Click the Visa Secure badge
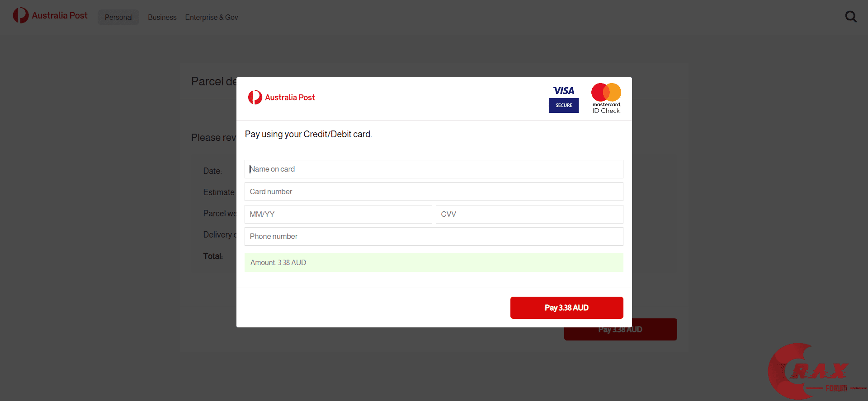The height and width of the screenshot is (401, 868). pos(564,99)
